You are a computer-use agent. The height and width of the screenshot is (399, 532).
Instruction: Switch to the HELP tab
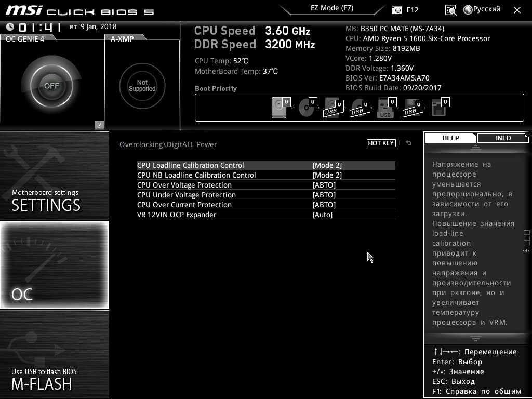pyautogui.click(x=450, y=138)
